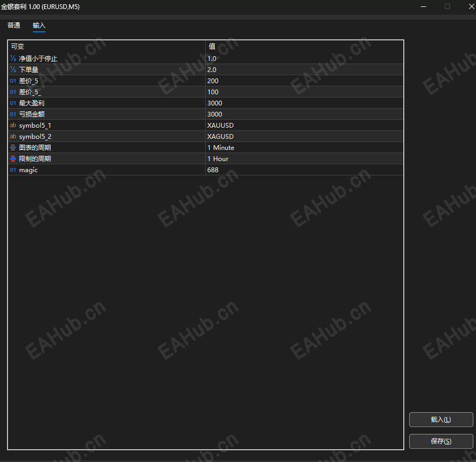The height and width of the screenshot is (462, 476).
Task: Click the integer icon beside 差价_5_ (value 100)
Action: [13, 92]
